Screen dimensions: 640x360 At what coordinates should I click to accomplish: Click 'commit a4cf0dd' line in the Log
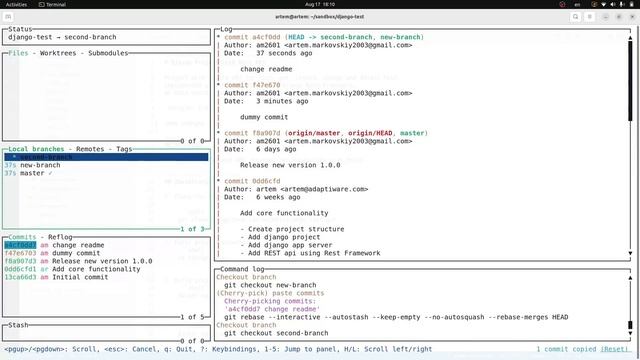[x=252, y=37]
